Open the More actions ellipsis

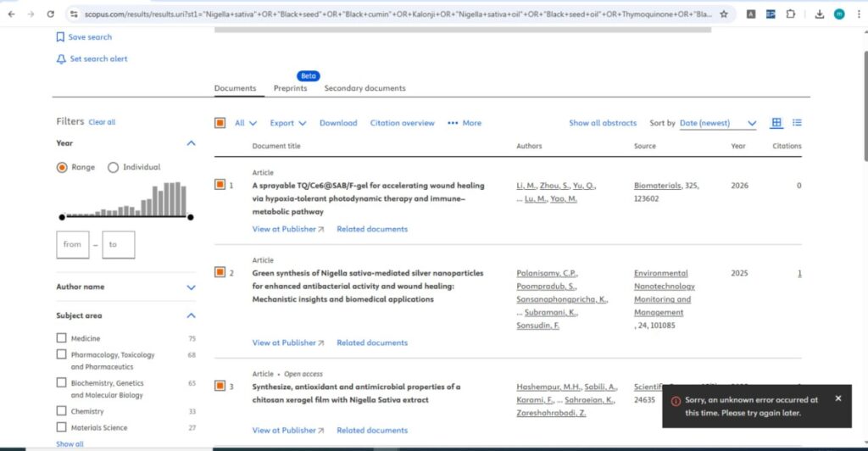tap(465, 123)
